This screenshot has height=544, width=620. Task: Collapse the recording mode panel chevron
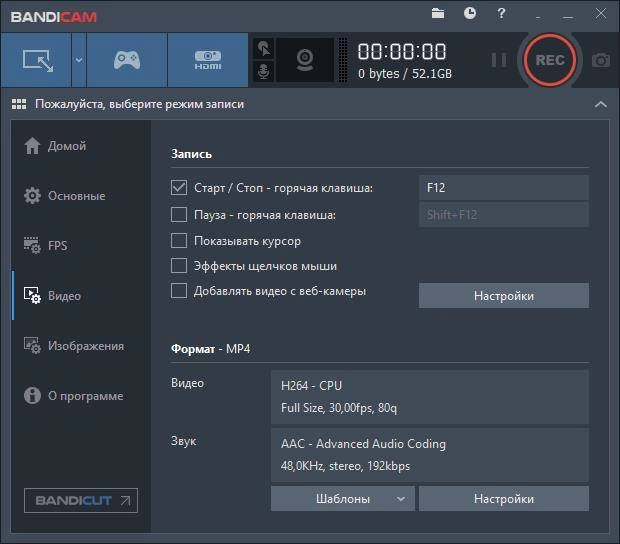(x=601, y=104)
